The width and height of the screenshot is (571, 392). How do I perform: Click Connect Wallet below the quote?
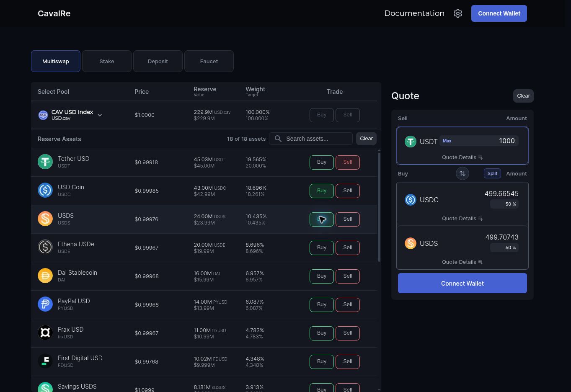tap(462, 283)
